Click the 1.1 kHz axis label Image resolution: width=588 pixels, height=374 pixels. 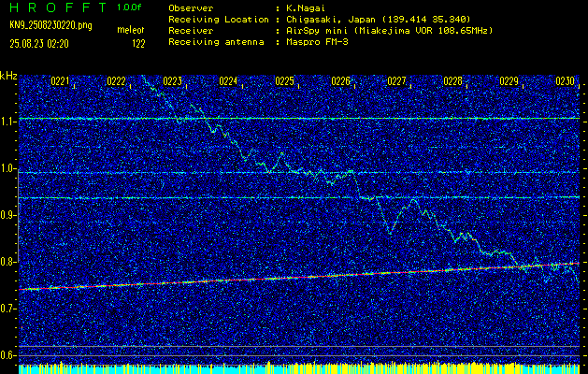click(x=7, y=122)
